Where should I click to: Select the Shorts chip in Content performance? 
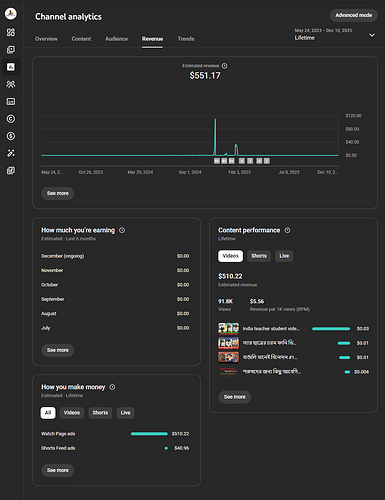click(x=259, y=256)
